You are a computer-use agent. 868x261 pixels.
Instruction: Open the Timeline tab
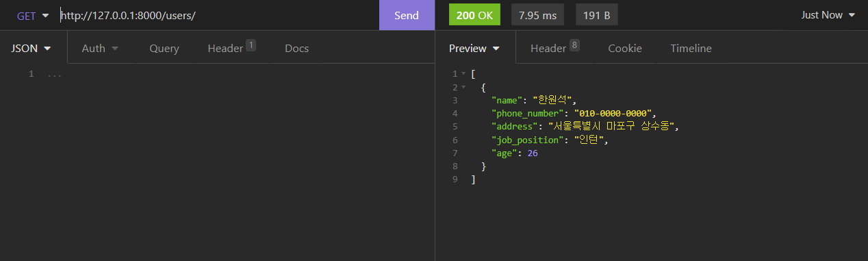[691, 48]
